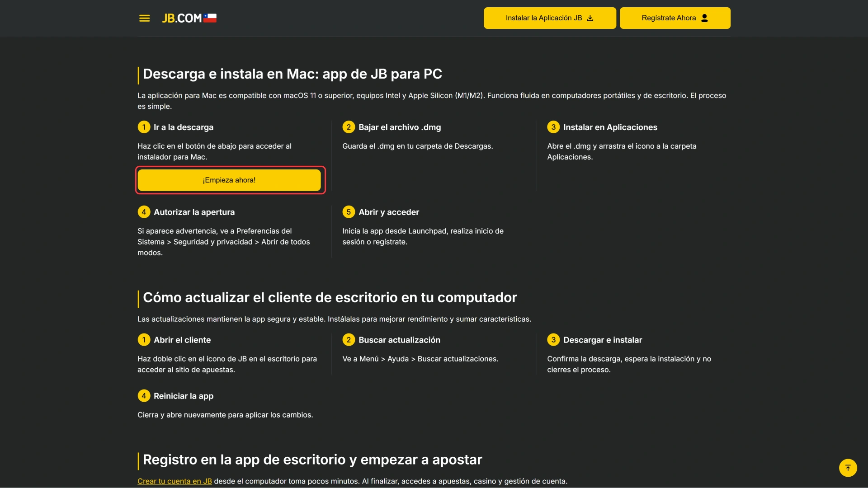This screenshot has width=868, height=488.
Task: Open the Crear tu cuenta en JB link
Action: click(175, 481)
